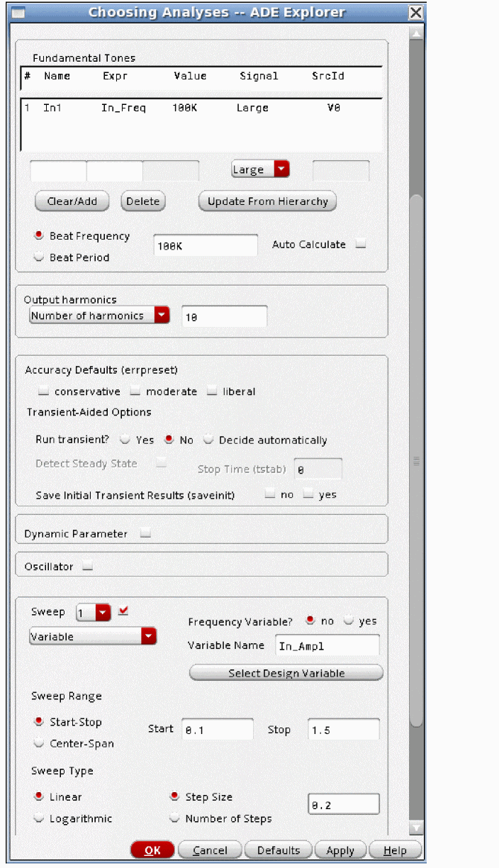This screenshot has width=499, height=868.
Task: Click the harmonics count field
Action: (x=225, y=316)
